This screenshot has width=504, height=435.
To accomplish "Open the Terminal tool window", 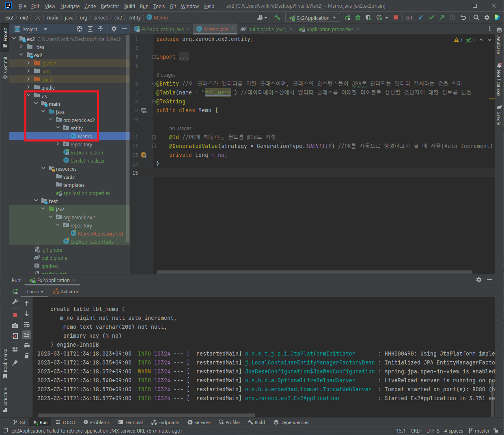I will tap(130, 422).
